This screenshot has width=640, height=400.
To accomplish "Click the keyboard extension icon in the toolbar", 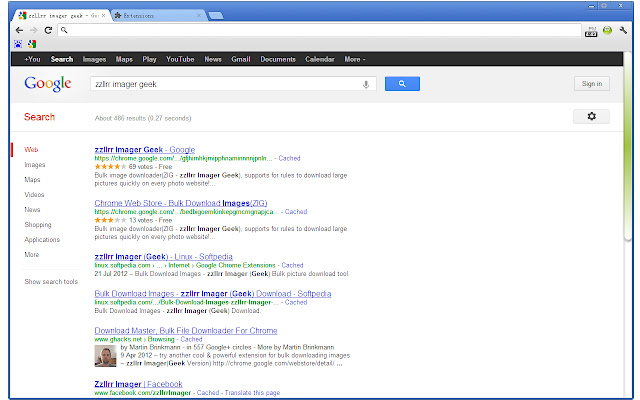I will click(x=591, y=31).
